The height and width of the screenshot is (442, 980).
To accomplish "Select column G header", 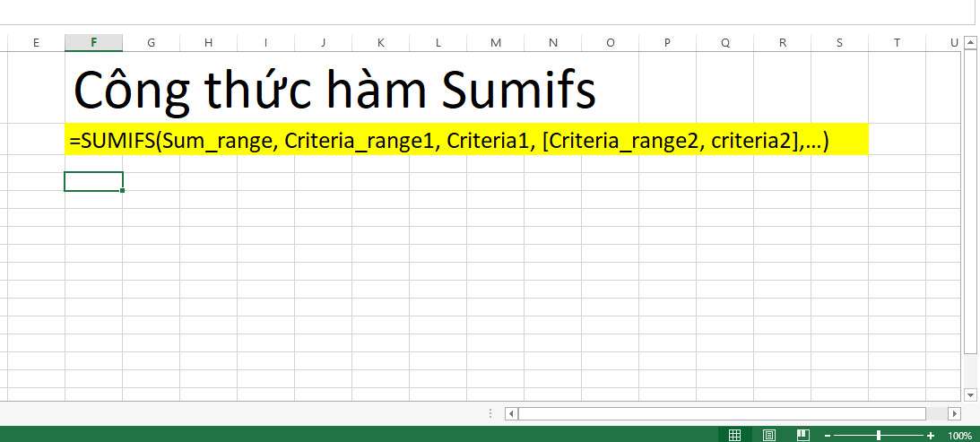I will (152, 42).
